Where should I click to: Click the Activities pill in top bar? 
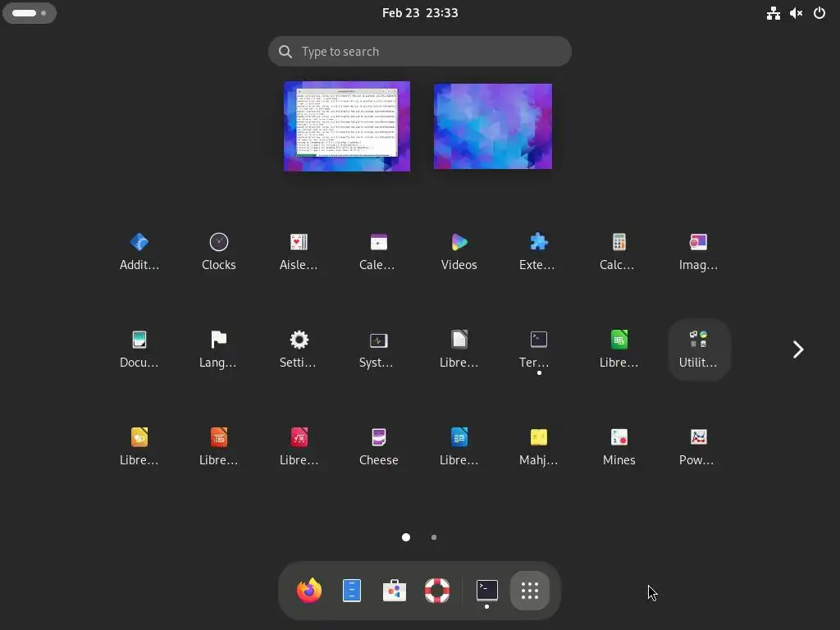click(30, 13)
